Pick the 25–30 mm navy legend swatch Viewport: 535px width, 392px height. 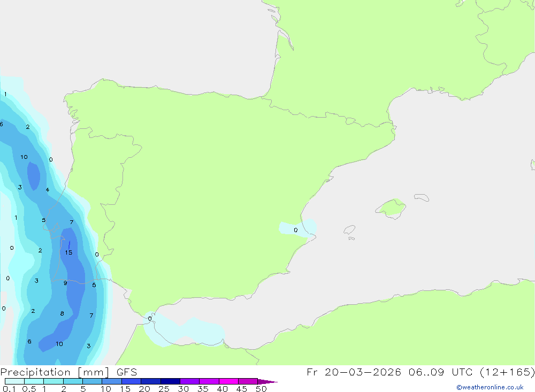[x=170, y=381]
